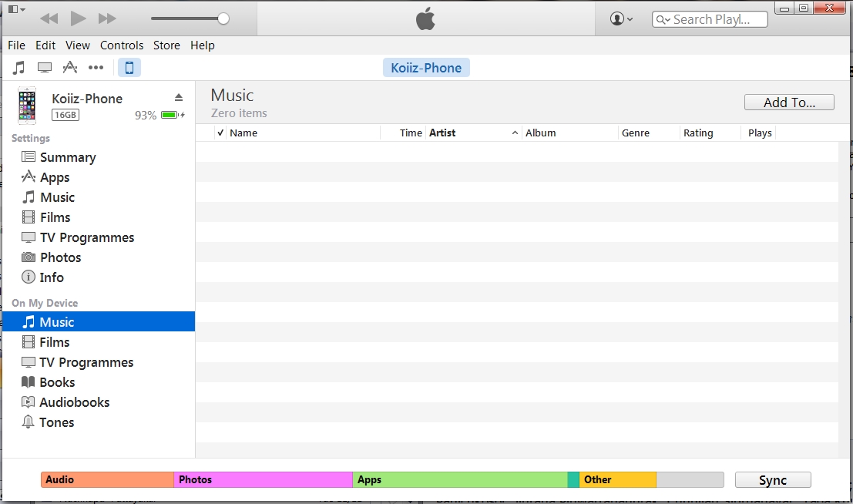Click the 16GB capacity label
The image size is (853, 504).
(x=65, y=115)
